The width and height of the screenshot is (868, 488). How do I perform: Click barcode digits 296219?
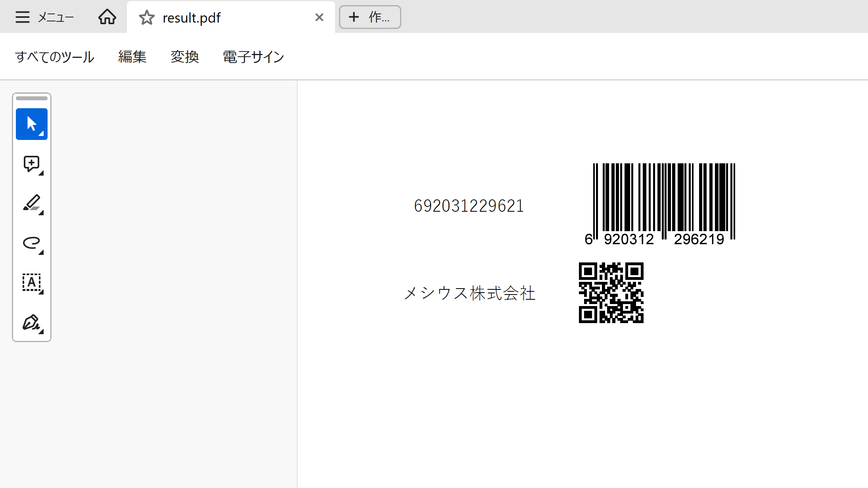tap(699, 239)
